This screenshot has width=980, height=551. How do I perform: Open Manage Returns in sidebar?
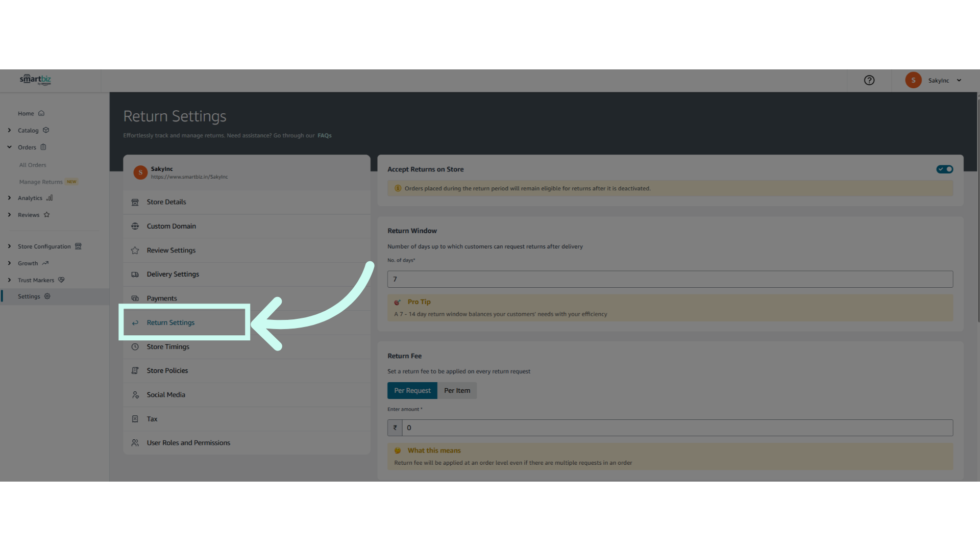tap(41, 182)
